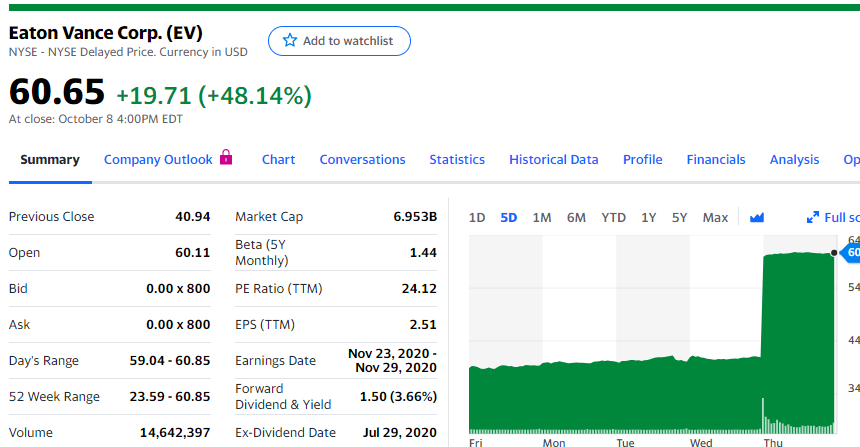Click the lock icon beside Company Outlook
This screenshot has width=860, height=447.
point(225,158)
